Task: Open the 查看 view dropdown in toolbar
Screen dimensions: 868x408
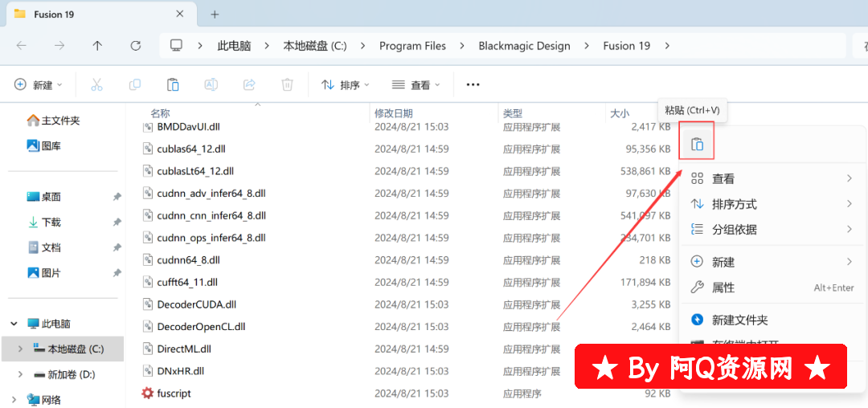Action: [416, 84]
